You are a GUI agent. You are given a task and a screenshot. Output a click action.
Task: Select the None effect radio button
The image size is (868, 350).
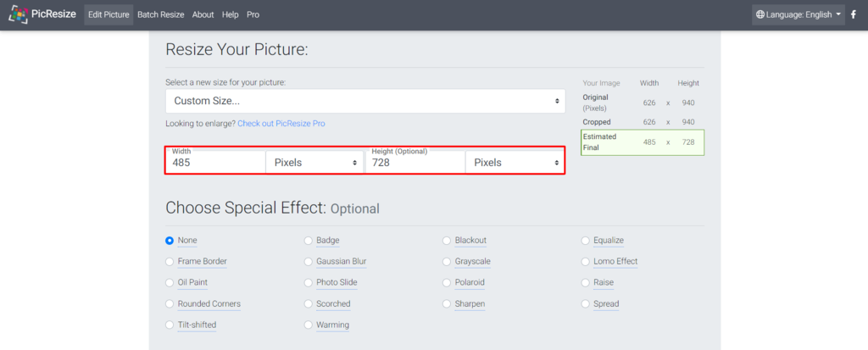tap(170, 240)
